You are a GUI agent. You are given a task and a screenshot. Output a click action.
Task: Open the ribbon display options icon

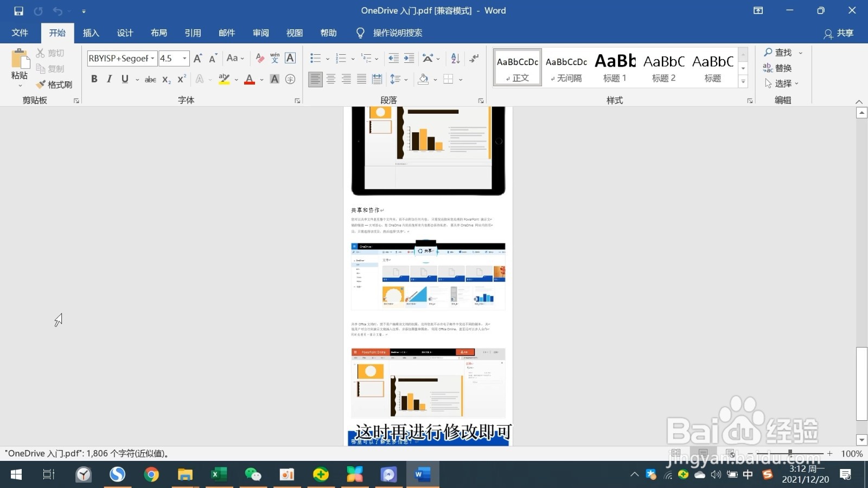point(758,10)
